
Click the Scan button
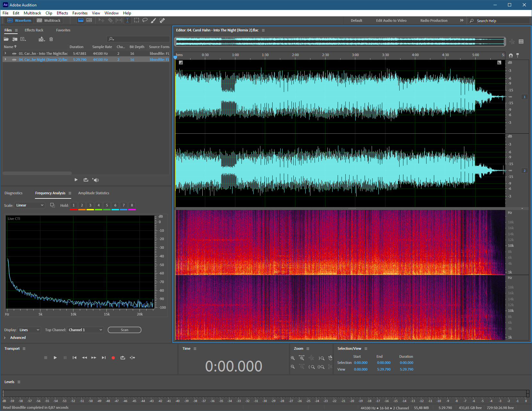point(124,330)
